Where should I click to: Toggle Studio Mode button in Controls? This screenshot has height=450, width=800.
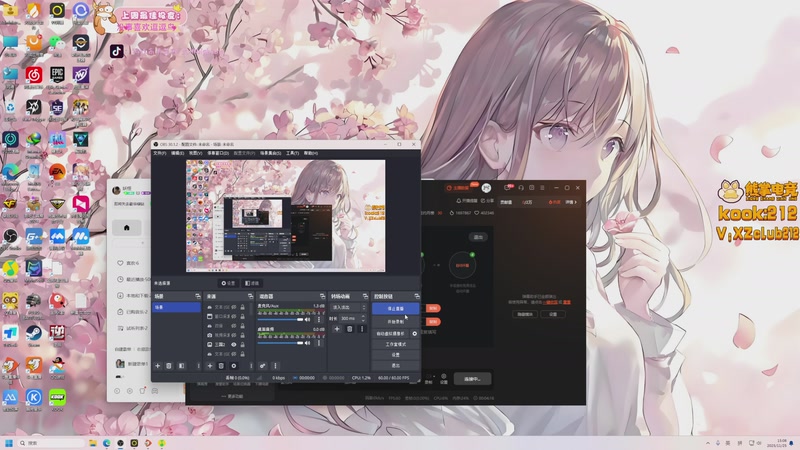[395, 344]
